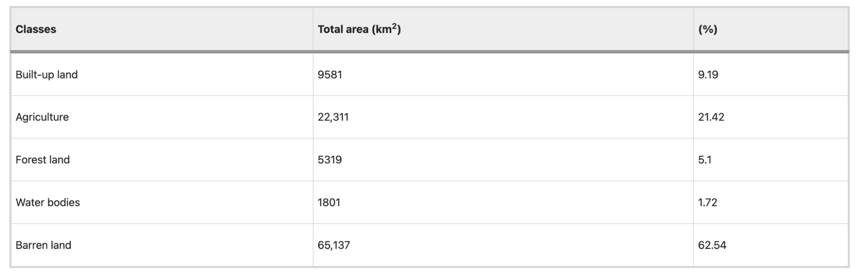Click the 65,137 area value
The image size is (868, 278).
[333, 245]
